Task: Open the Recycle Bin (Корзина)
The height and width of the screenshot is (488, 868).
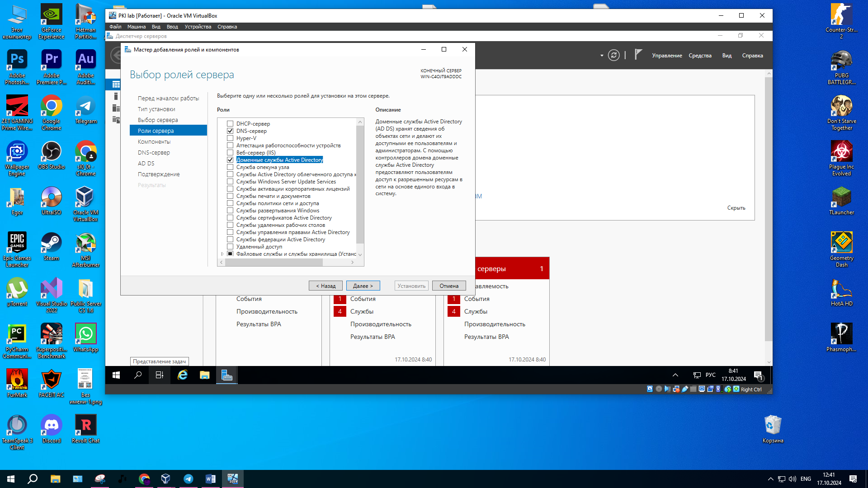Action: tap(773, 429)
